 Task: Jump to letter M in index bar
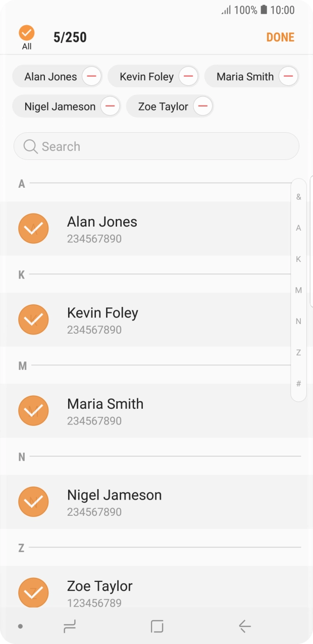coord(298,290)
